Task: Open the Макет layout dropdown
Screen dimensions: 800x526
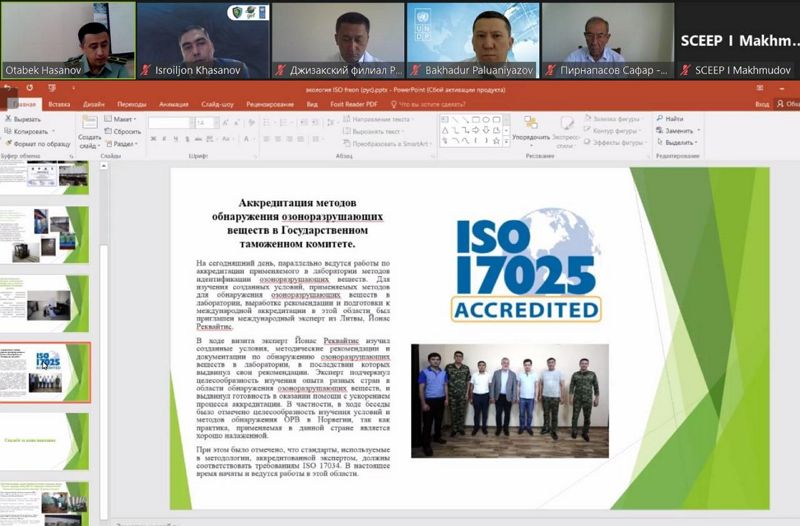Action: [x=121, y=119]
